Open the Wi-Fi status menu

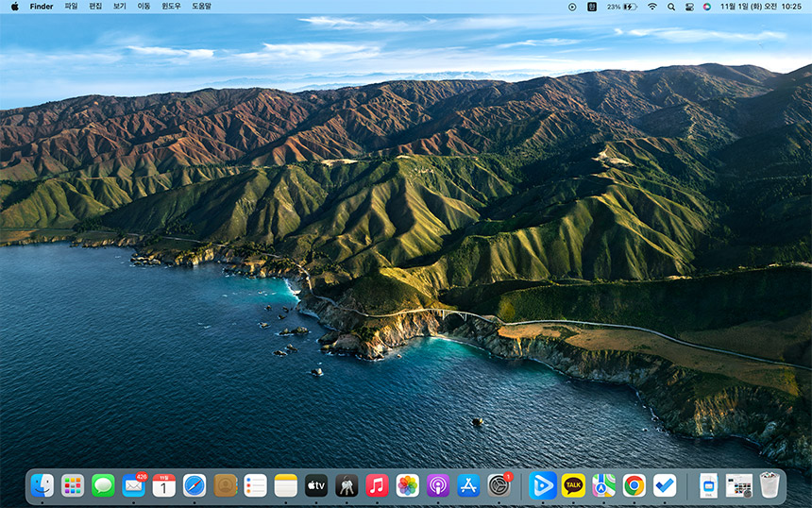click(x=652, y=7)
